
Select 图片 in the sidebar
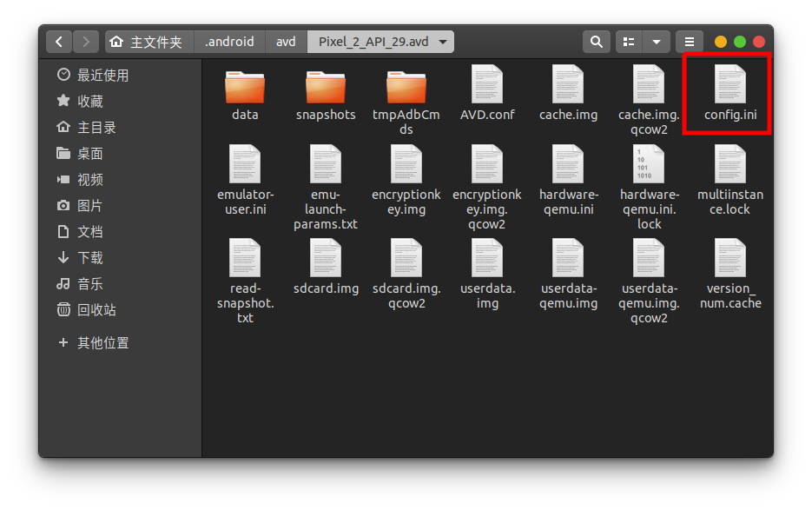[89, 205]
